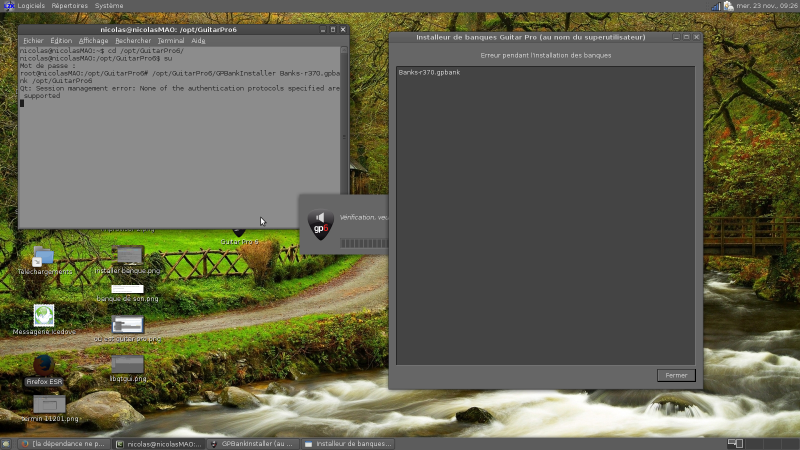Click the network signal strength icon
This screenshot has height=450, width=800.
pyautogui.click(x=716, y=6)
